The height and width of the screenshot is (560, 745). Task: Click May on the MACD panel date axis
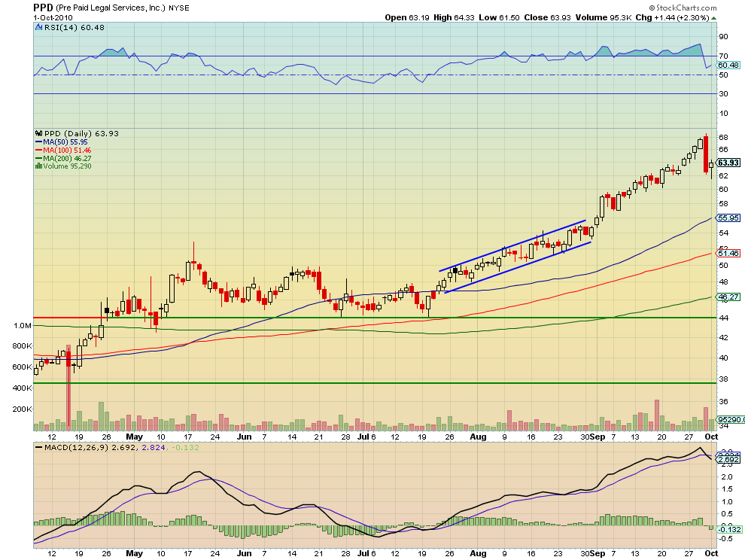[135, 553]
